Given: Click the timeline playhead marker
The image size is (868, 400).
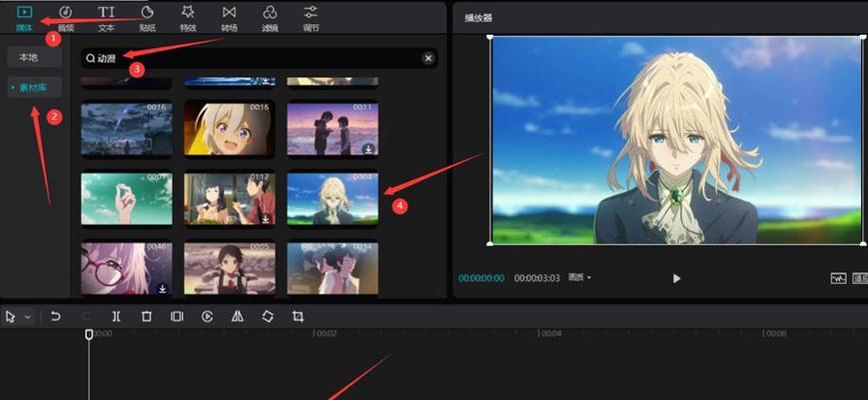Looking at the screenshot, I should click(x=89, y=334).
